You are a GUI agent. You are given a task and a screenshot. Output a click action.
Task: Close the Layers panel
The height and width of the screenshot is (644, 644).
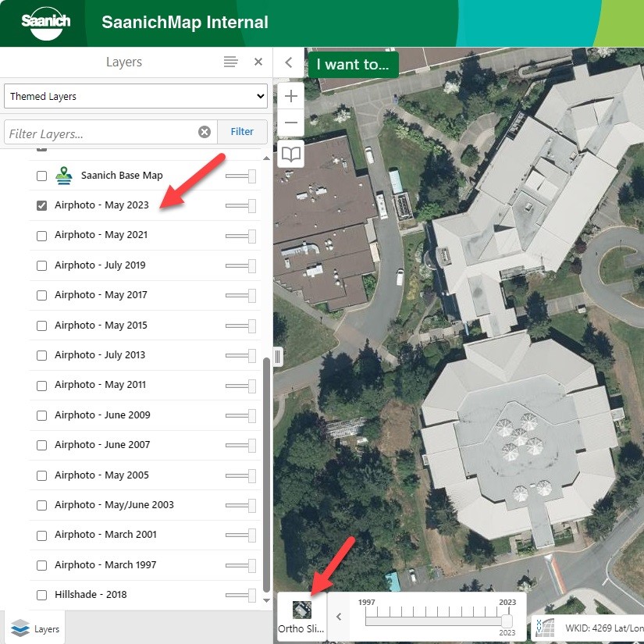[258, 62]
